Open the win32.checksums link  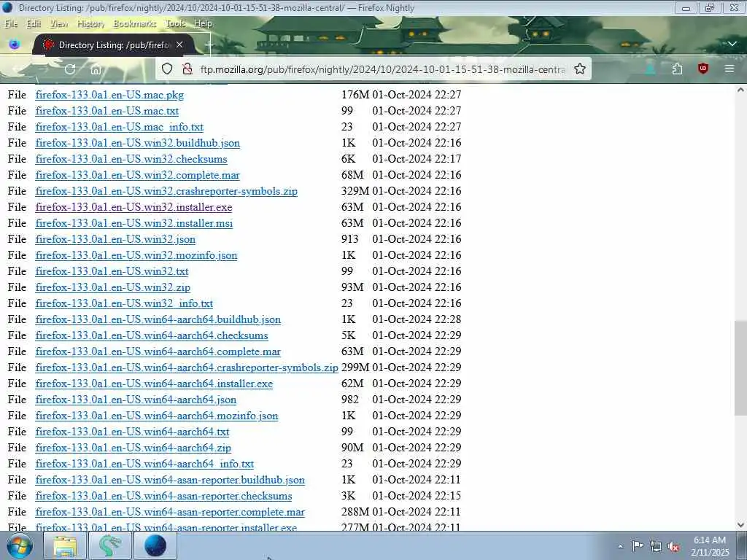coord(131,159)
